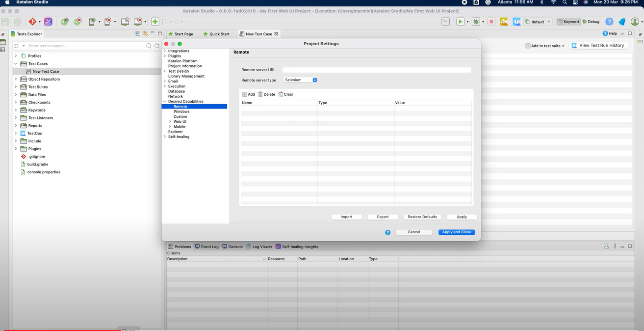Click the Remote server URL field

coord(377,70)
